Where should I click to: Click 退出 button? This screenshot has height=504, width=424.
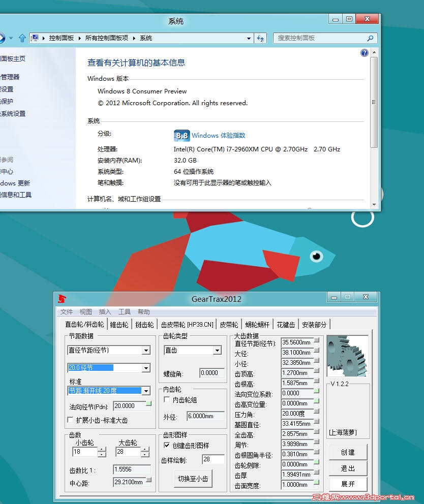coord(348,468)
